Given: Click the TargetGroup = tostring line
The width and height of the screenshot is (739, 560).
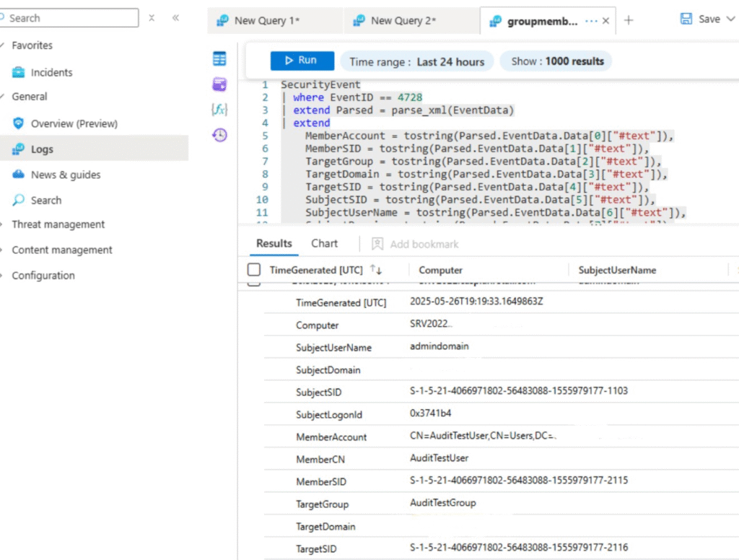Looking at the screenshot, I should click(483, 161).
